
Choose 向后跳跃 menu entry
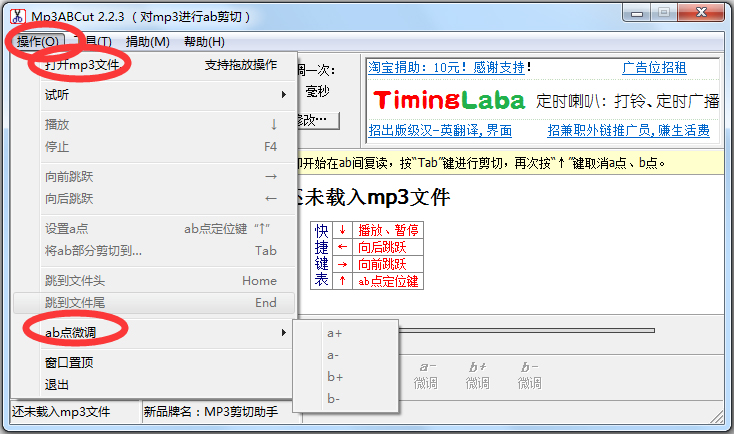tap(154, 199)
